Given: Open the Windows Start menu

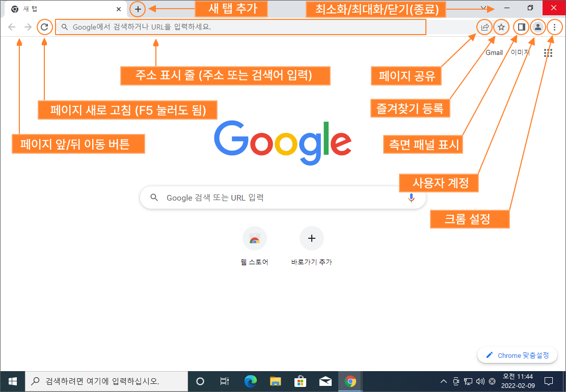Looking at the screenshot, I should point(12,381).
